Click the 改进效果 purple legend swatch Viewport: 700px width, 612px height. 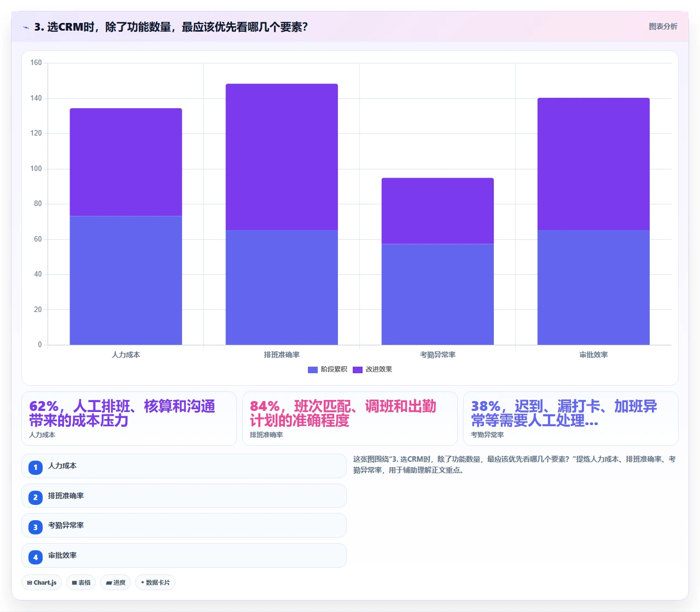pos(358,370)
